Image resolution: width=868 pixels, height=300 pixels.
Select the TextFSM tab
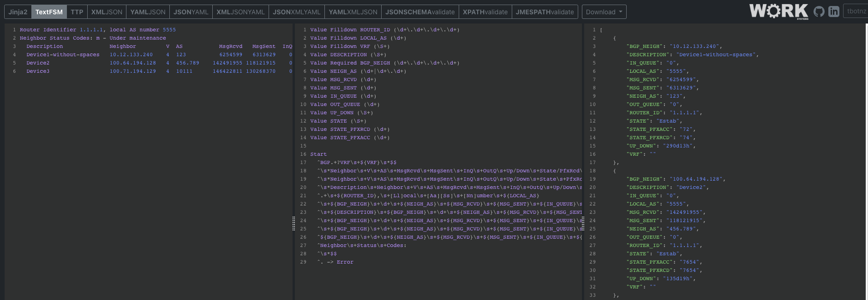[49, 12]
